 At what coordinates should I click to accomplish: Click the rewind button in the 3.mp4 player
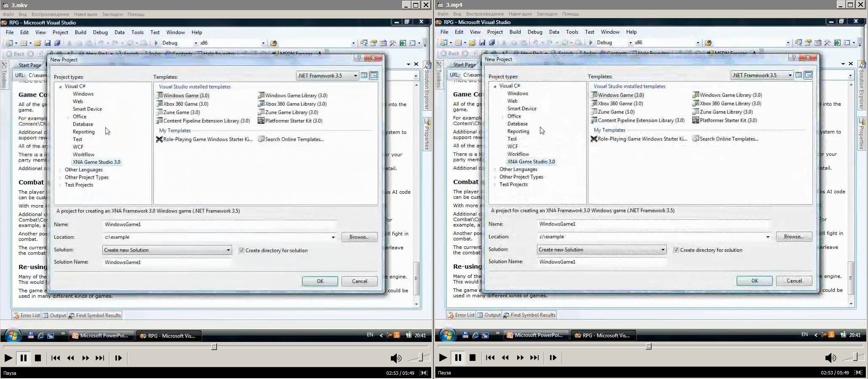505,358
